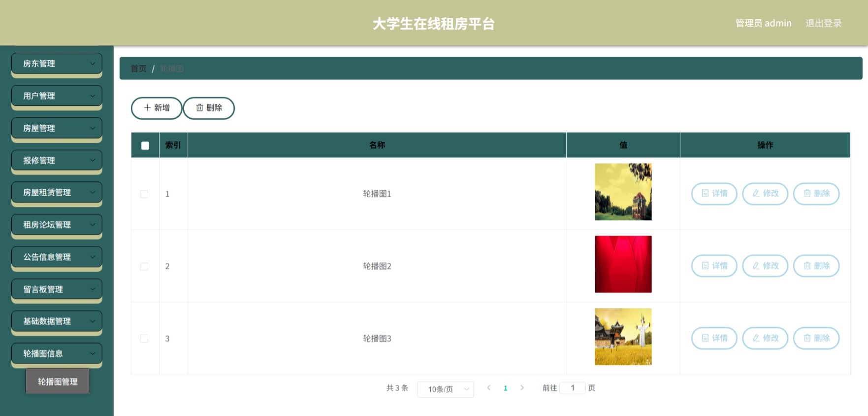The height and width of the screenshot is (416, 868).
Task: Expand the 基础数据管理 sidebar menu
Action: click(x=57, y=321)
